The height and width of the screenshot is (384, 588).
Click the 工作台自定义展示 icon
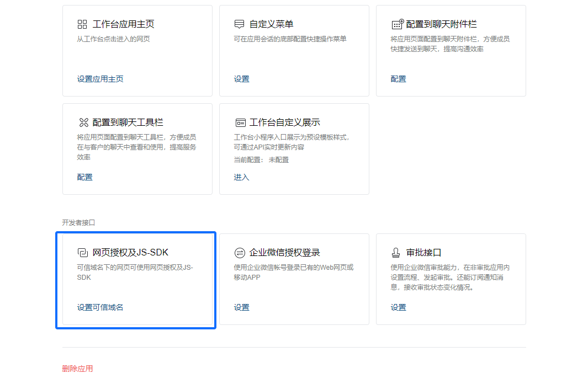coord(240,122)
